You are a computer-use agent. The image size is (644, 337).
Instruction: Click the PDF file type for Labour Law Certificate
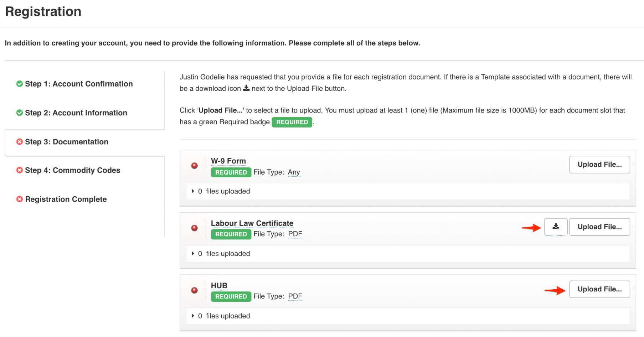295,234
